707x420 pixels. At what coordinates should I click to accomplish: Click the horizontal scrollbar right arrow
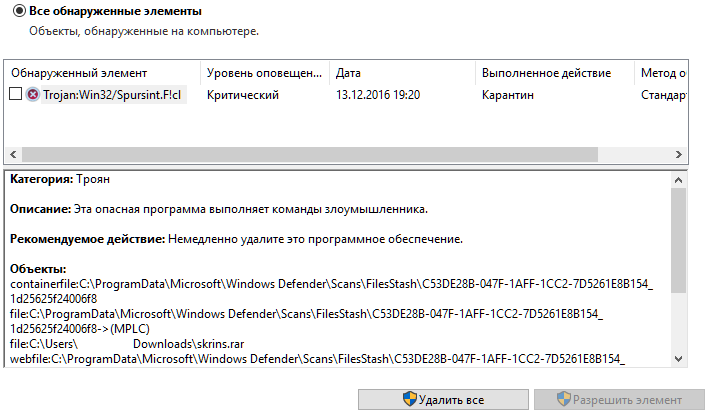[679, 154]
